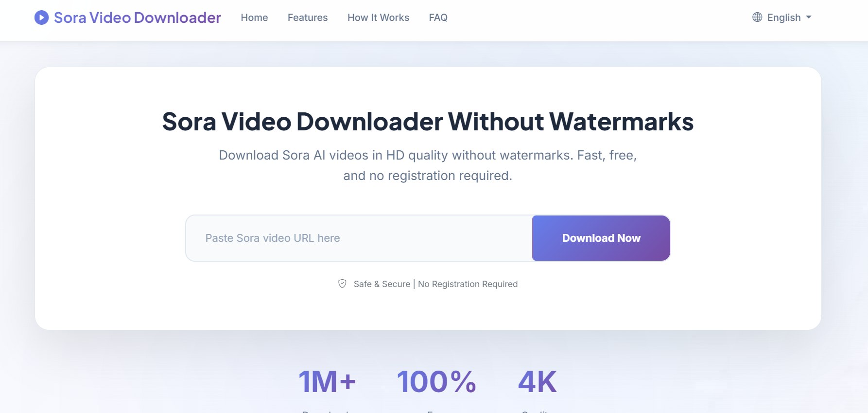Click the 4K quality statistic
Image resolution: width=868 pixels, height=413 pixels.
click(537, 382)
